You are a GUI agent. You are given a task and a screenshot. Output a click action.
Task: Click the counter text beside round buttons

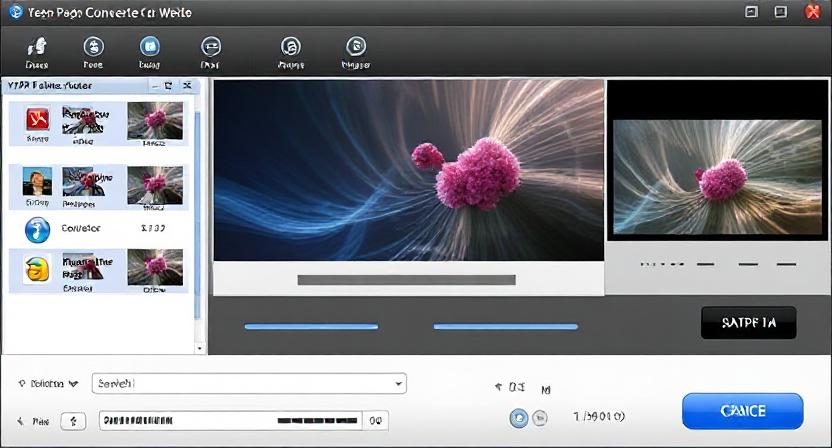599,417
